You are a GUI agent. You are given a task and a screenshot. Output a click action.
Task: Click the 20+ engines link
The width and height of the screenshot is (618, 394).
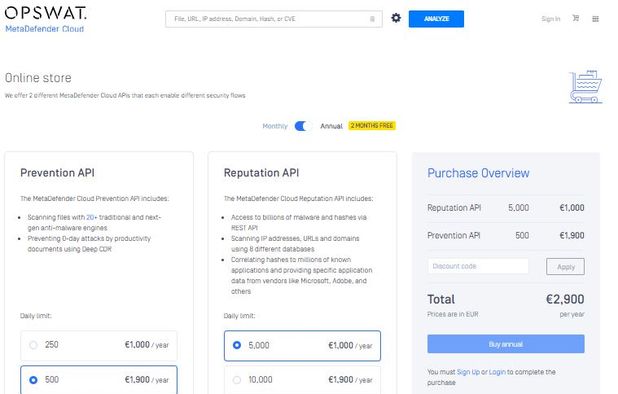click(x=91, y=217)
